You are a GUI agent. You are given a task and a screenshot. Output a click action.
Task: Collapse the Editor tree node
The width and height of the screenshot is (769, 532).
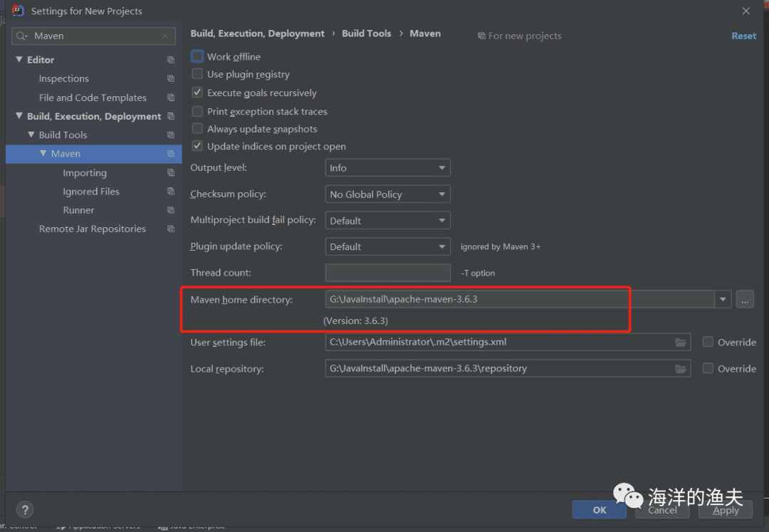coord(19,59)
